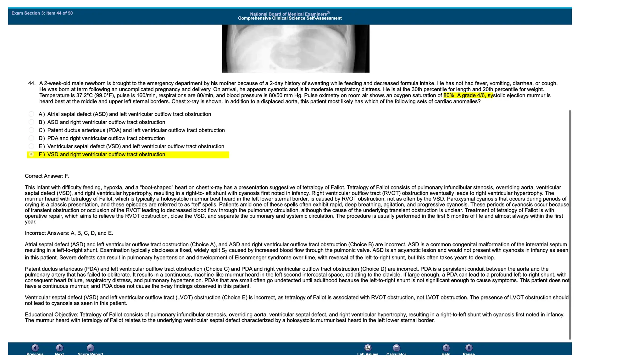Open the Calculator icon
This screenshot has height=362, width=644.
click(396, 348)
